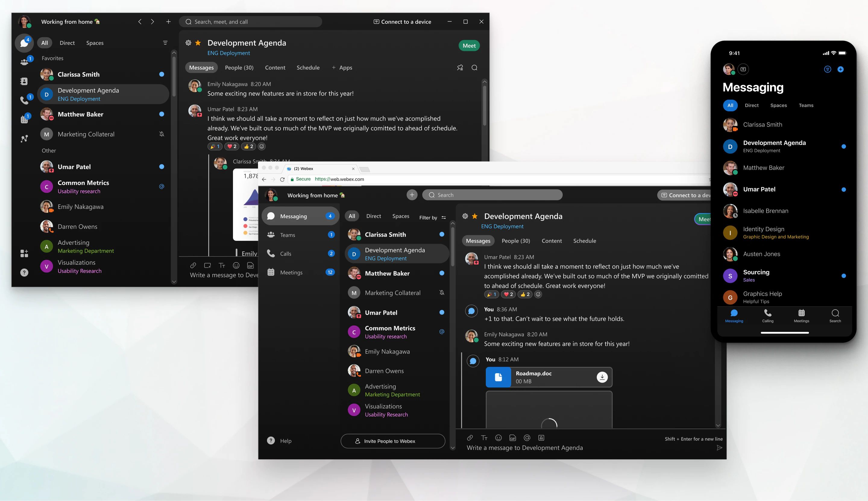Open Search tab in mobile bottom bar
Screen dimensions: 868x501
[835, 316]
